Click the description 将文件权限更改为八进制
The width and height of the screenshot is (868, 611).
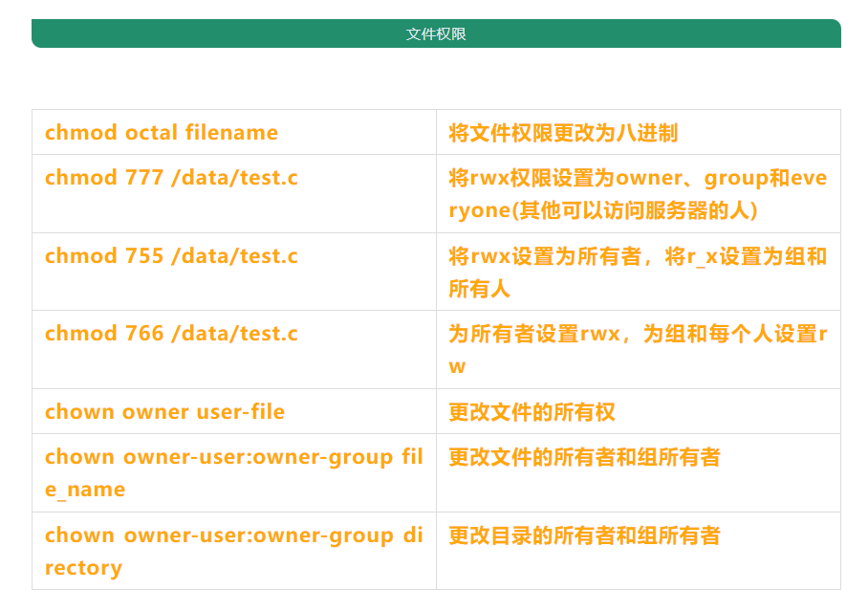click(563, 133)
